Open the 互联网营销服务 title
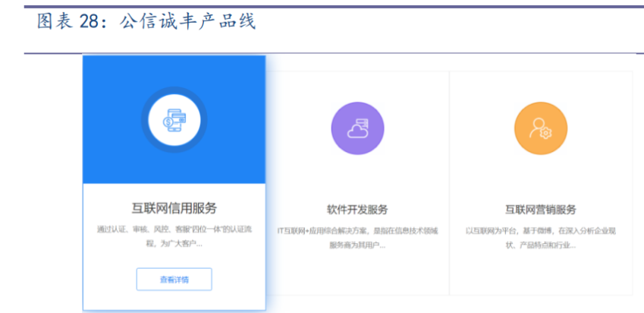 point(541,210)
